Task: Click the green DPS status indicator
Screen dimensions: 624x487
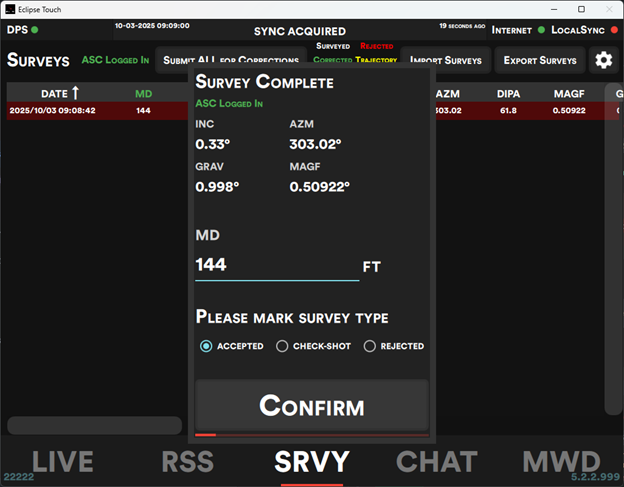Action: coord(35,30)
